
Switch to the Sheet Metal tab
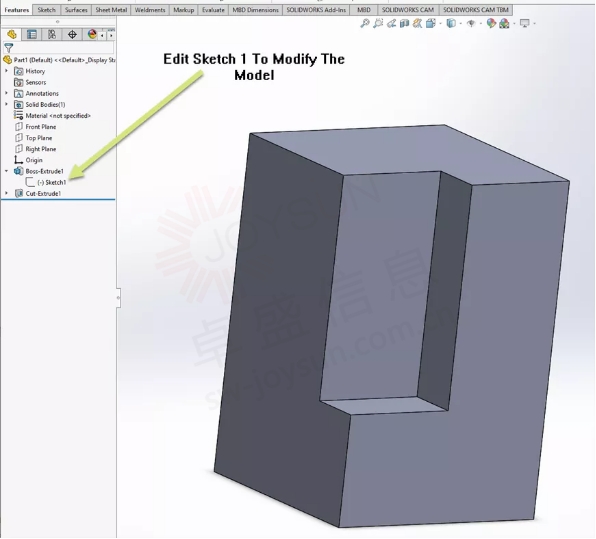coord(111,10)
